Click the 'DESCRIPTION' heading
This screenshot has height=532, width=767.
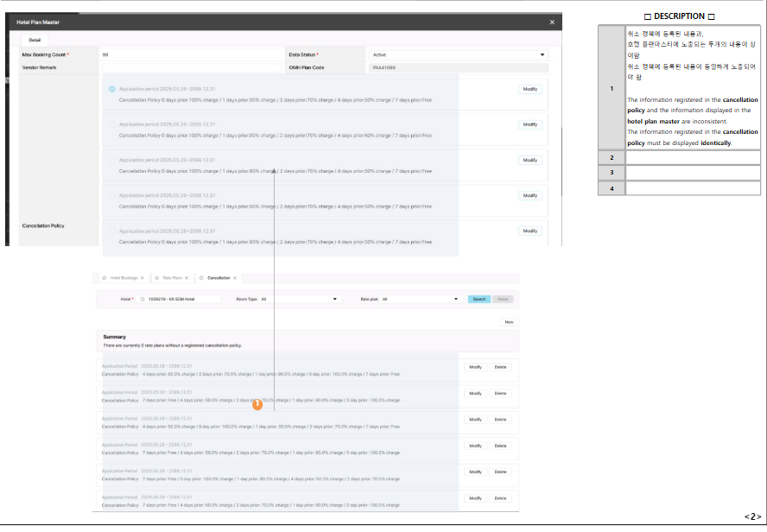(x=679, y=16)
